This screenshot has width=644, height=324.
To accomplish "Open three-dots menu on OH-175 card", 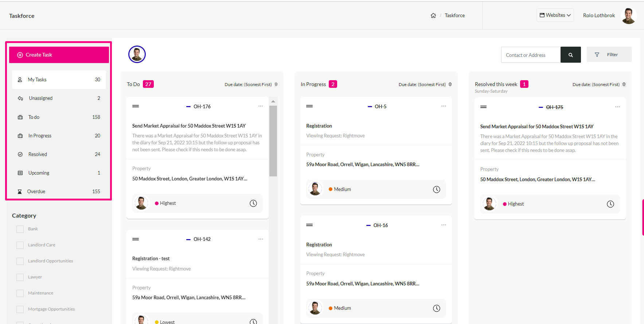I will (x=617, y=107).
